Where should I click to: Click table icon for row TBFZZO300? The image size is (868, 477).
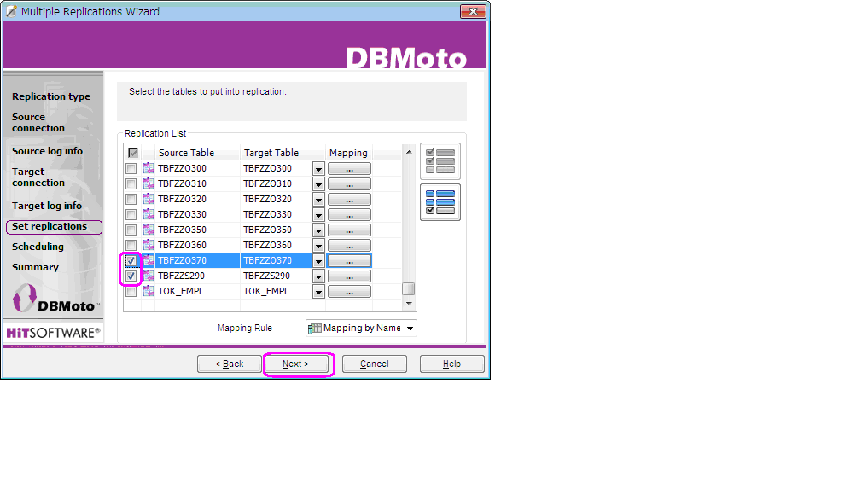click(149, 168)
